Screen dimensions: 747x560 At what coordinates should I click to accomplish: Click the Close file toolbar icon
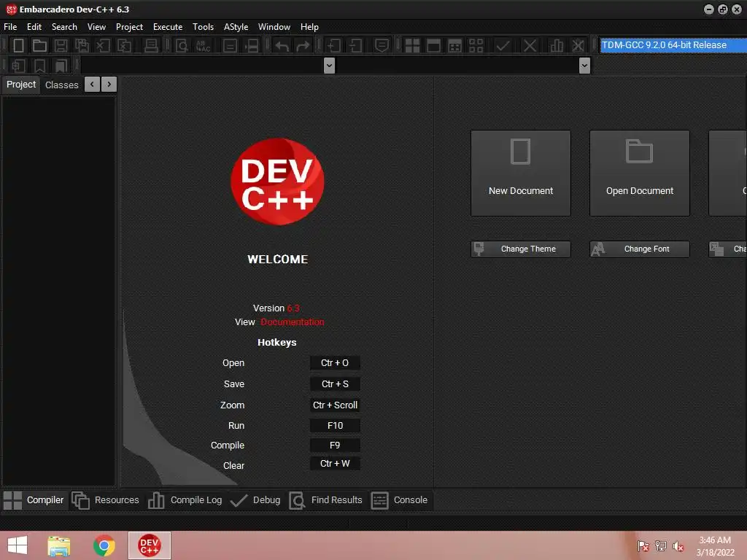pos(103,45)
